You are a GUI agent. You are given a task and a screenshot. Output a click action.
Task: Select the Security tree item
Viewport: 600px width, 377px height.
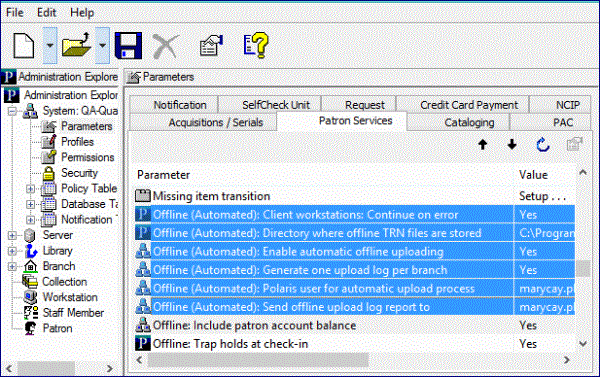[79, 173]
